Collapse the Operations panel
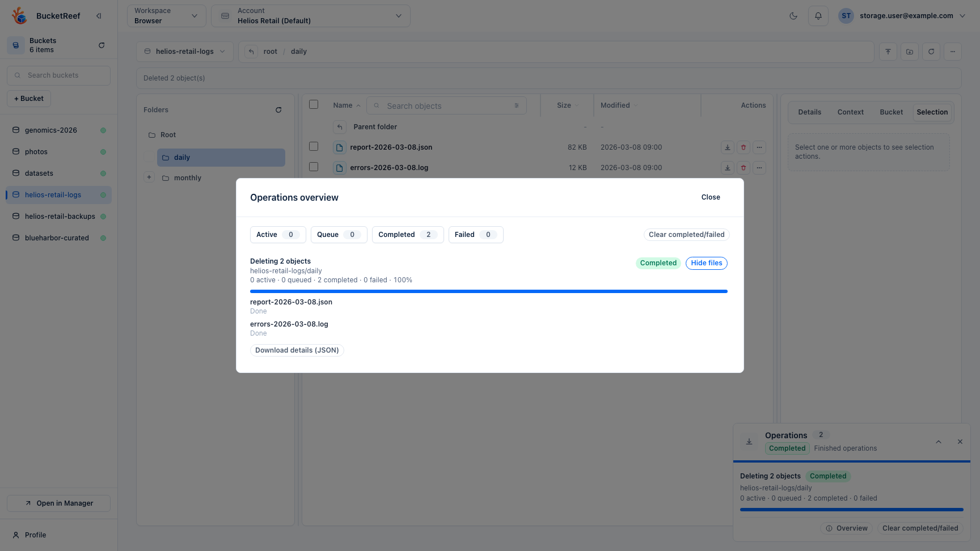 tap(939, 442)
